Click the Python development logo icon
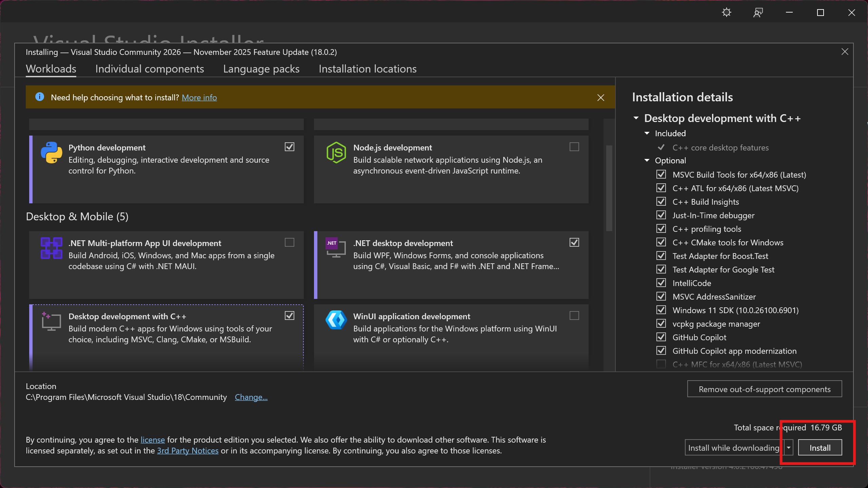This screenshot has width=868, height=488. click(52, 152)
